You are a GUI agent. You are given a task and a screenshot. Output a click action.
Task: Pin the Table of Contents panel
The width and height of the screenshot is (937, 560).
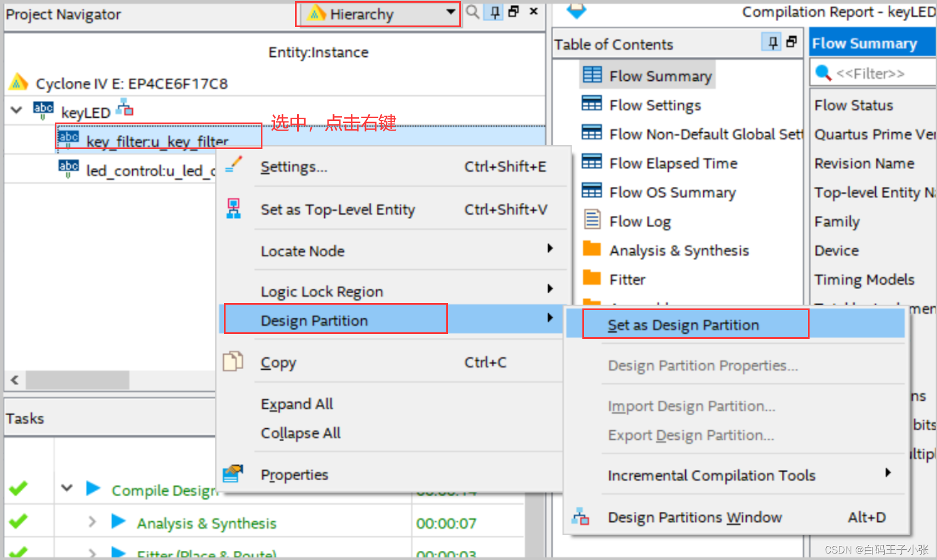click(772, 42)
